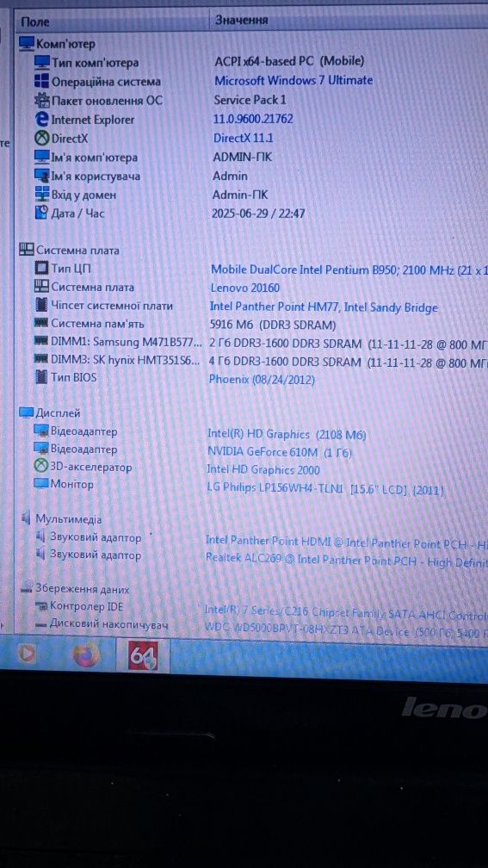
Task: Click the Поле column header
Action: [x=34, y=22]
